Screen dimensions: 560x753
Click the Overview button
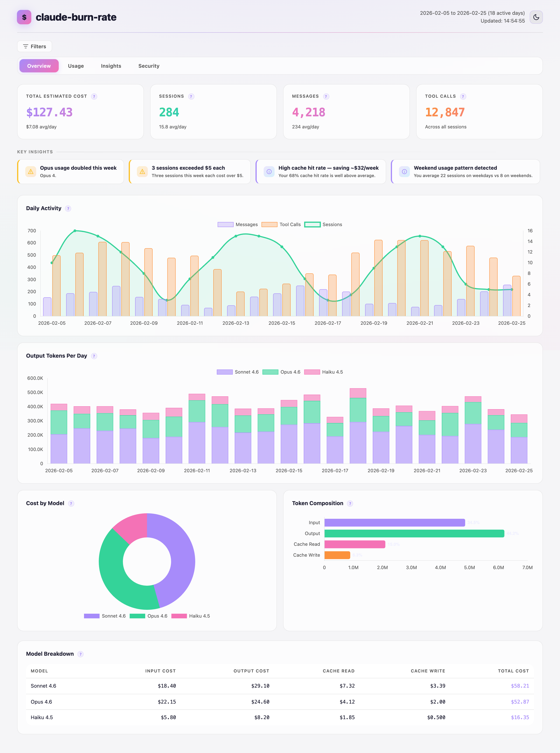point(39,66)
